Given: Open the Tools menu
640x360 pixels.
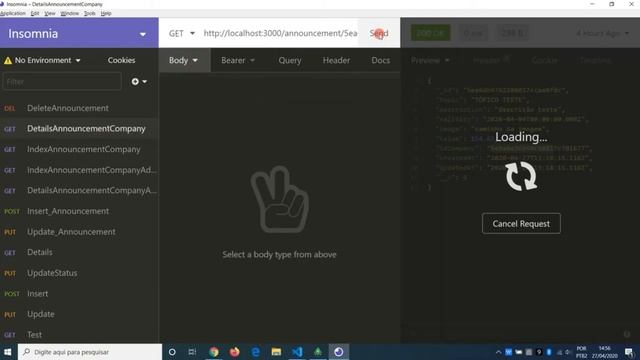Looking at the screenshot, I should (x=90, y=13).
